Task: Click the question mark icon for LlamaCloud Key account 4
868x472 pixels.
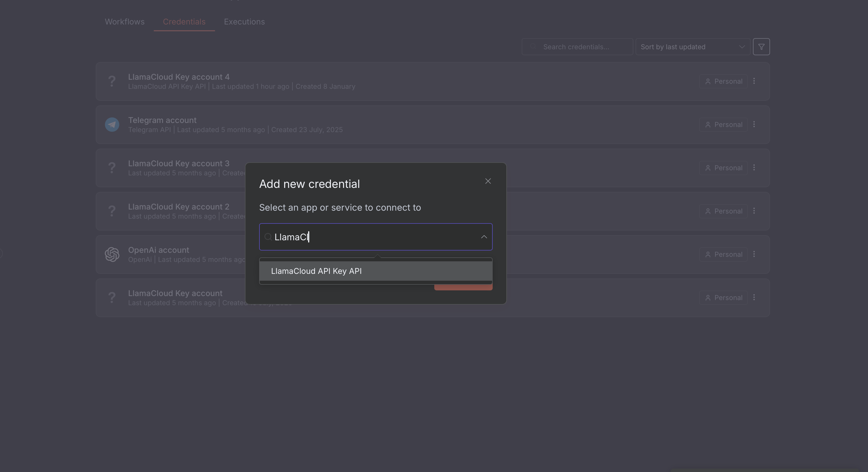Action: (112, 81)
